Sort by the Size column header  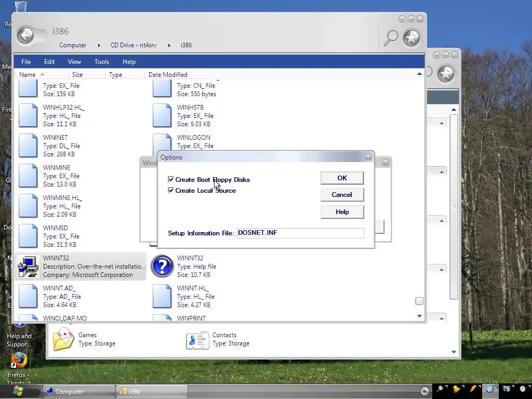click(77, 75)
